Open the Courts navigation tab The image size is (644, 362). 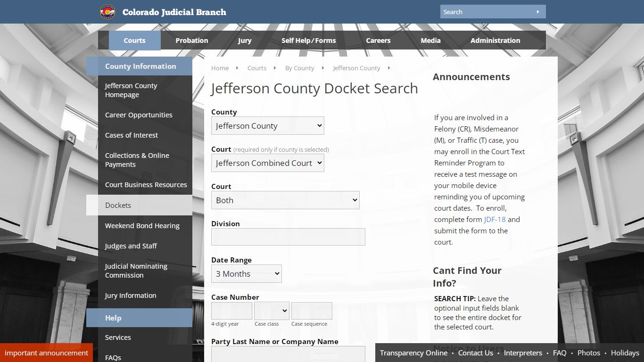[134, 41]
